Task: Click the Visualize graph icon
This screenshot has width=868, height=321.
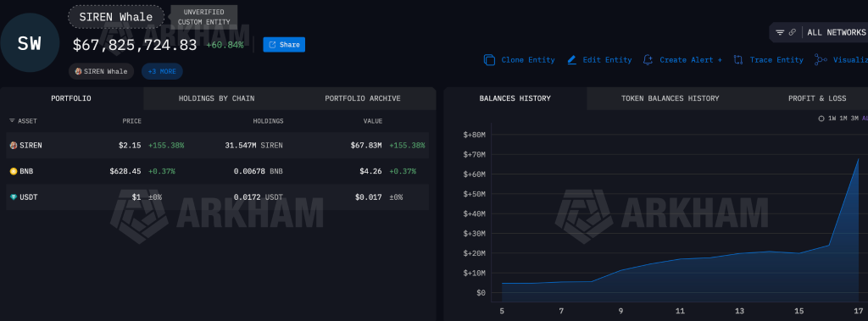Action: coord(821,60)
